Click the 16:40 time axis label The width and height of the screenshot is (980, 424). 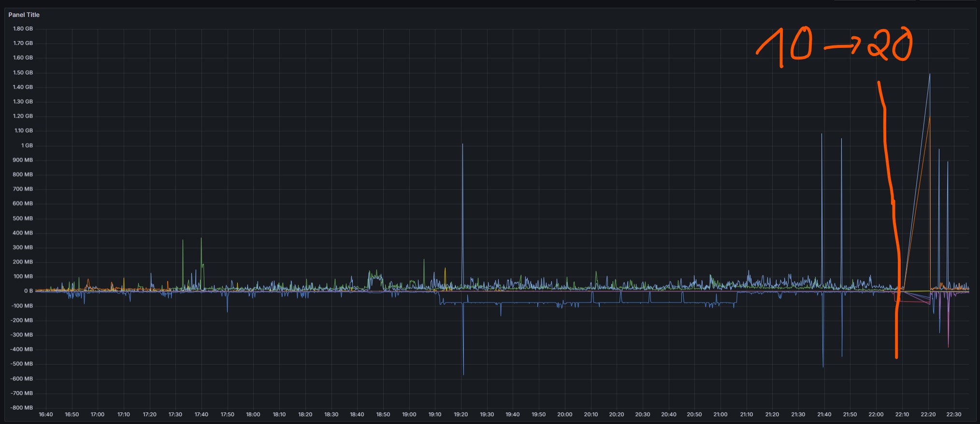(x=46, y=415)
